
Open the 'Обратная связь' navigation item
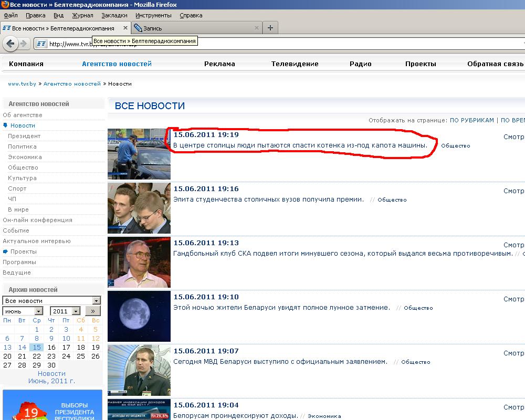point(495,64)
